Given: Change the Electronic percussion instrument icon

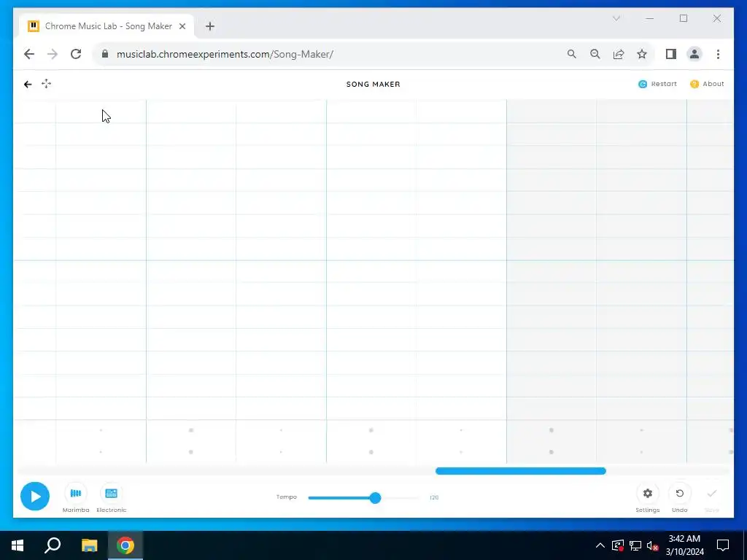Looking at the screenshot, I should [x=112, y=494].
